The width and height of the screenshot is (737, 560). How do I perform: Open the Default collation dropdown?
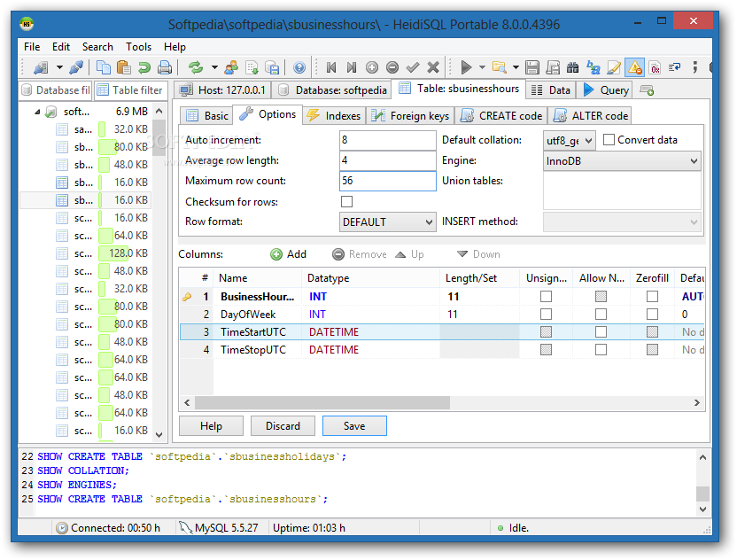570,140
